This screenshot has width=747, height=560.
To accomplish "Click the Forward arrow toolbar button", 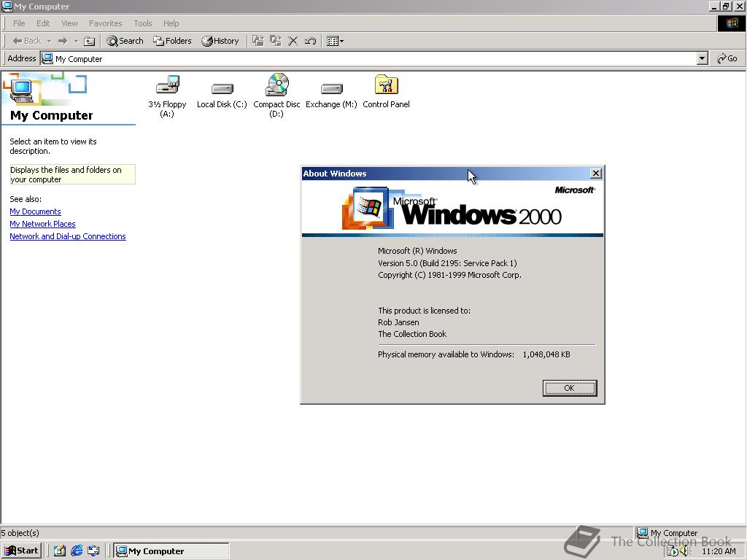I will [63, 41].
